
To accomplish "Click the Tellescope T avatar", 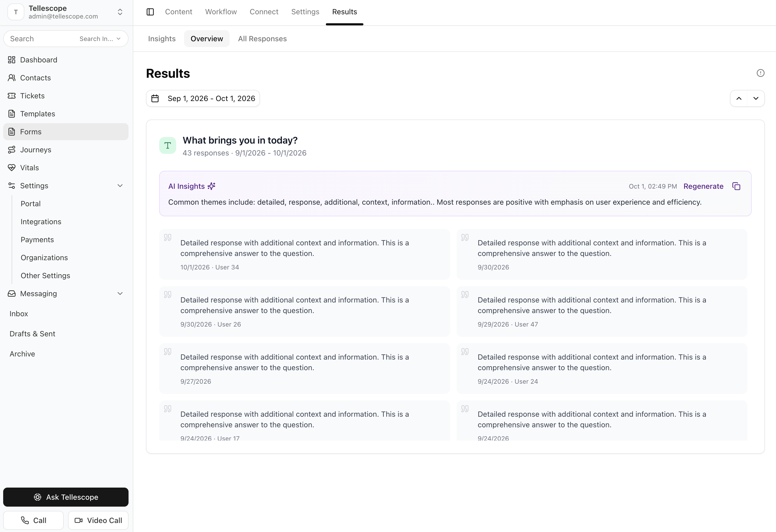I will point(16,12).
